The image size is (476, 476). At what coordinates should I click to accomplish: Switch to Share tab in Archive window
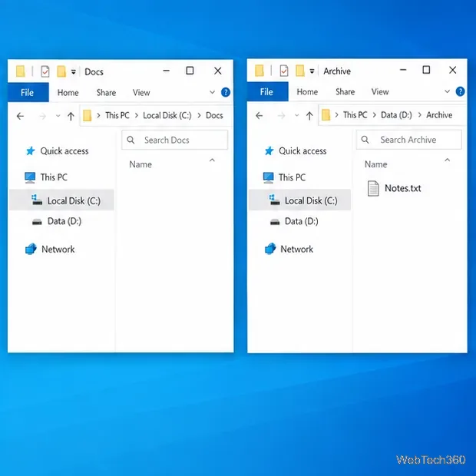pyautogui.click(x=345, y=92)
